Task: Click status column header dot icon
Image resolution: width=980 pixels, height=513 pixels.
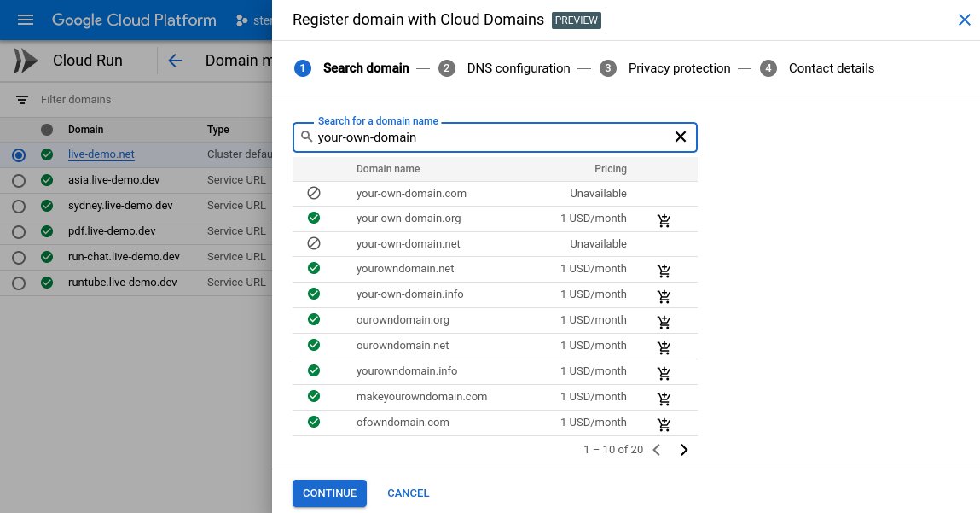Action: (x=47, y=130)
